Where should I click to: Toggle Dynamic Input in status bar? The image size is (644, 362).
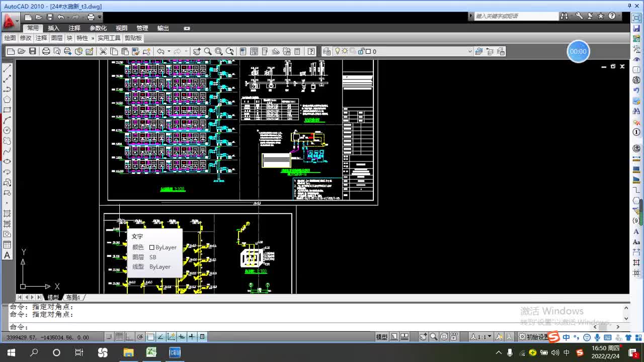(182, 337)
